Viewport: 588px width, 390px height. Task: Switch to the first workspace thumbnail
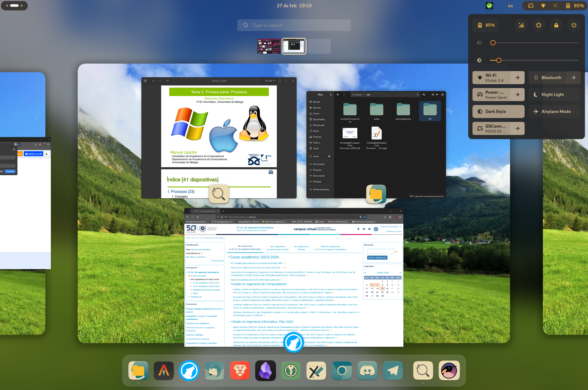click(x=269, y=46)
